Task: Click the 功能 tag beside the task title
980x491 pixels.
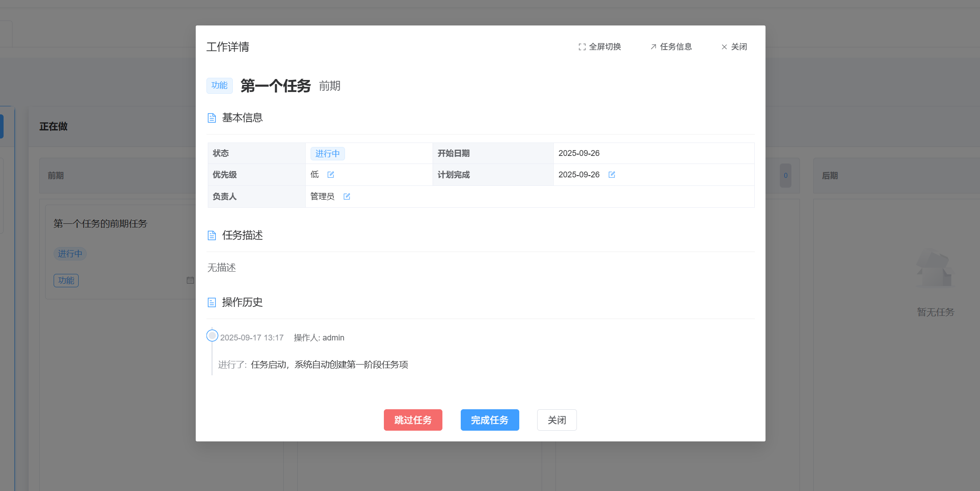Action: tap(219, 85)
